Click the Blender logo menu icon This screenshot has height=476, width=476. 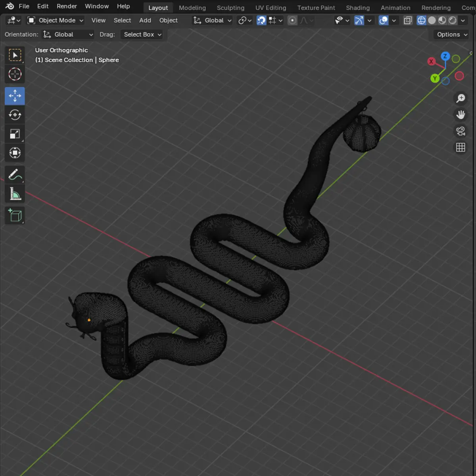[10, 6]
